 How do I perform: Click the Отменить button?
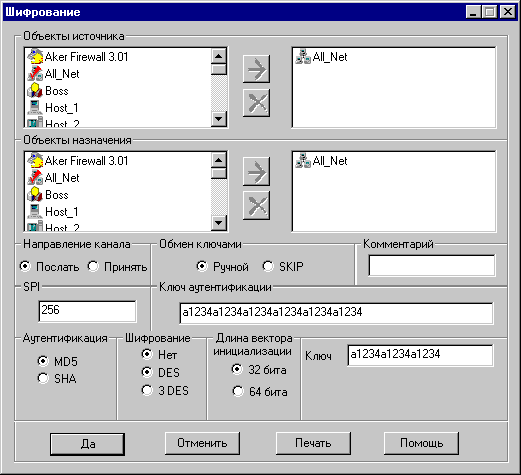pos(202,443)
